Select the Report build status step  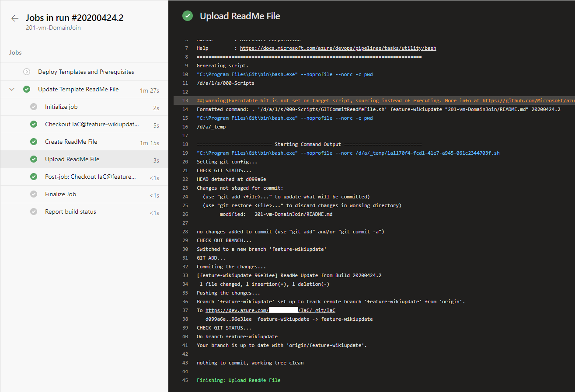click(x=70, y=212)
